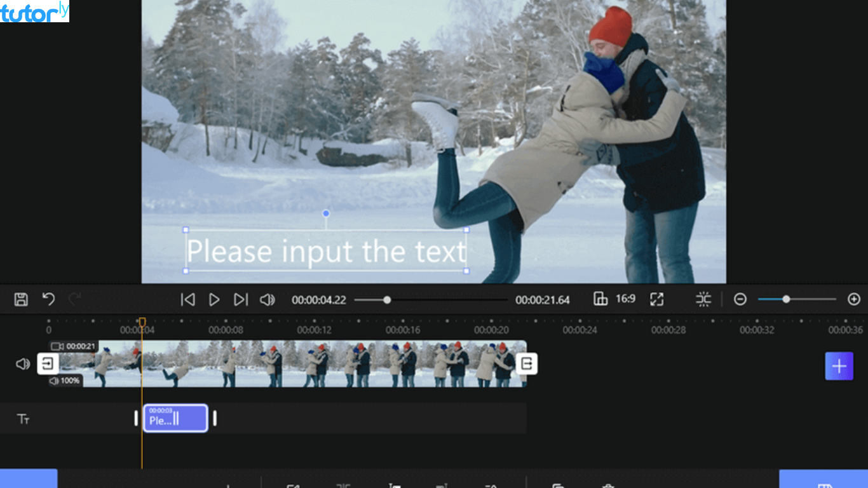Enter fullscreen preview mode
Viewport: 868px width, 488px height.
coord(657,299)
